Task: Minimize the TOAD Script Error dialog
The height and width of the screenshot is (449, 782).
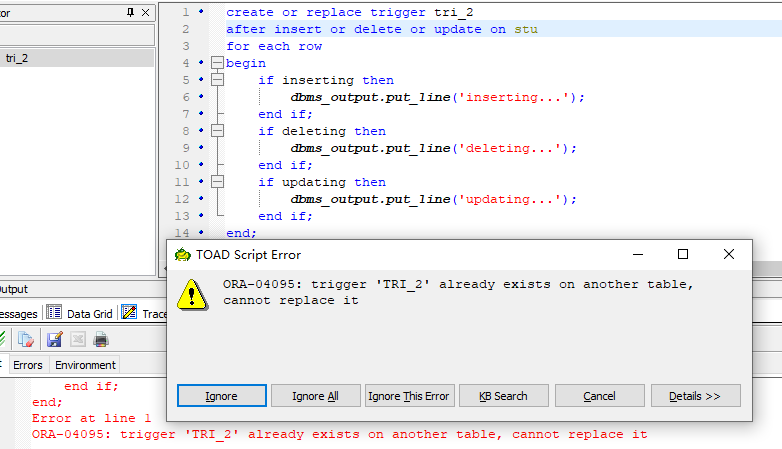Action: pos(638,254)
